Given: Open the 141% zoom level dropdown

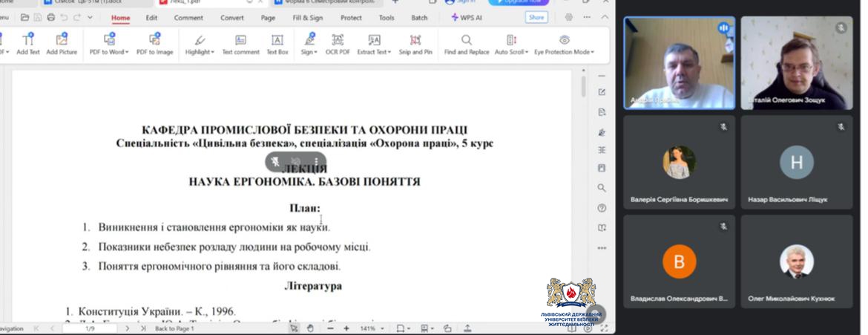Looking at the screenshot, I should pos(383,328).
